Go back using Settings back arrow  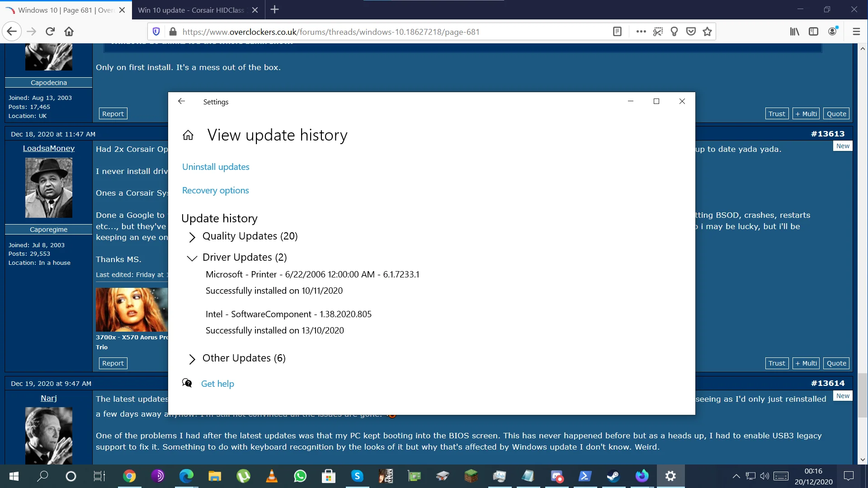tap(181, 101)
